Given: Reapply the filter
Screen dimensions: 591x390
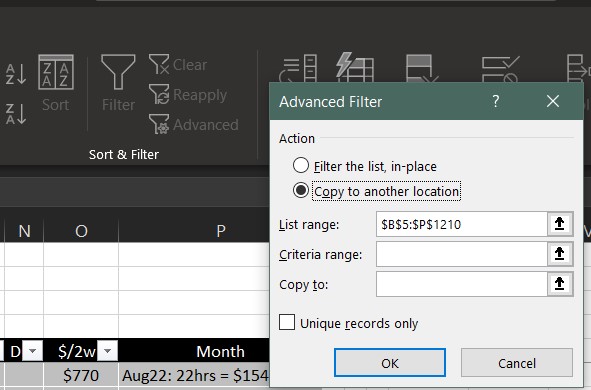Looking at the screenshot, I should pos(188,95).
